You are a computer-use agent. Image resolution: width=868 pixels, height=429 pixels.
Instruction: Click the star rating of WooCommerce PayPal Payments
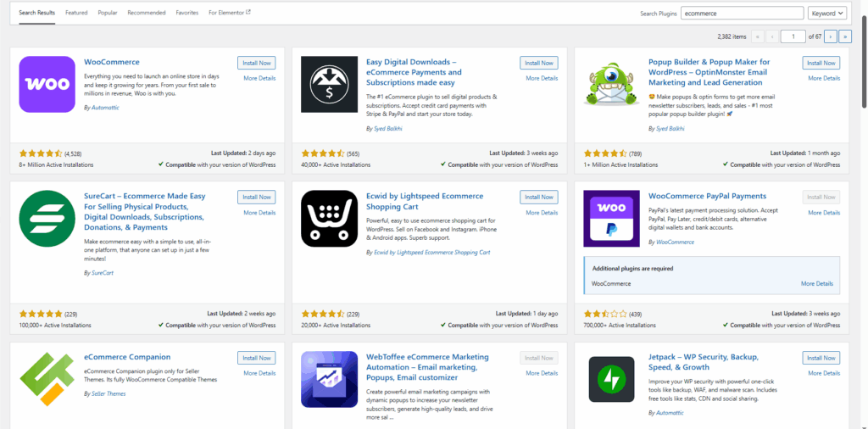[x=605, y=314]
